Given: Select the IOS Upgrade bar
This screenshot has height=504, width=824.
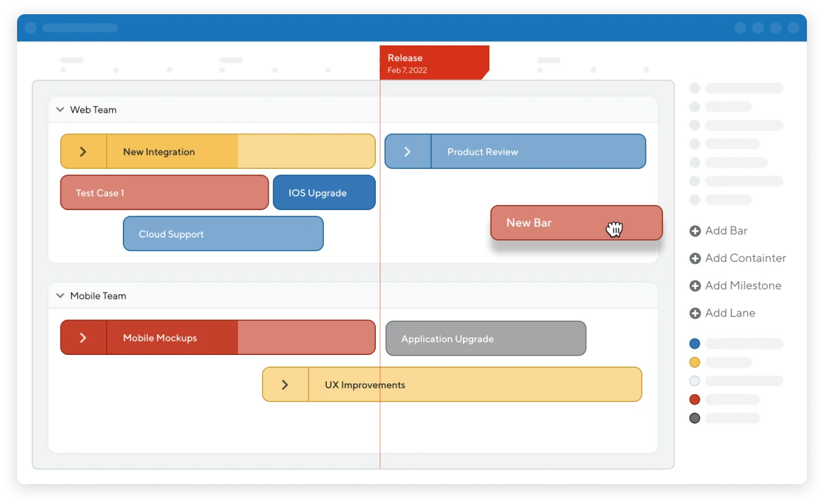Looking at the screenshot, I should [324, 192].
